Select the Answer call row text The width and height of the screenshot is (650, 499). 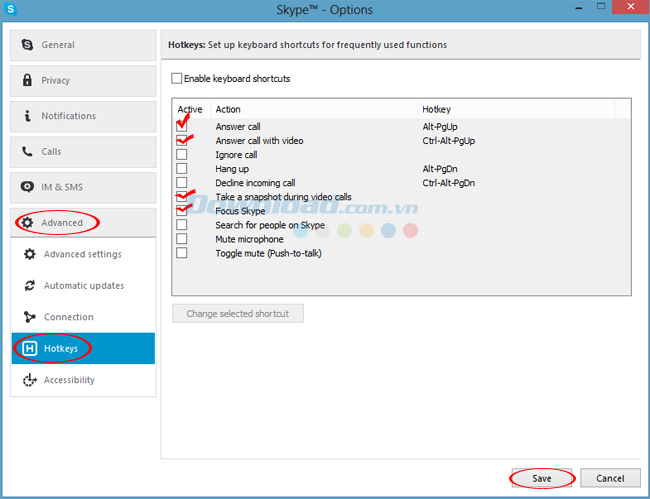pos(238,127)
